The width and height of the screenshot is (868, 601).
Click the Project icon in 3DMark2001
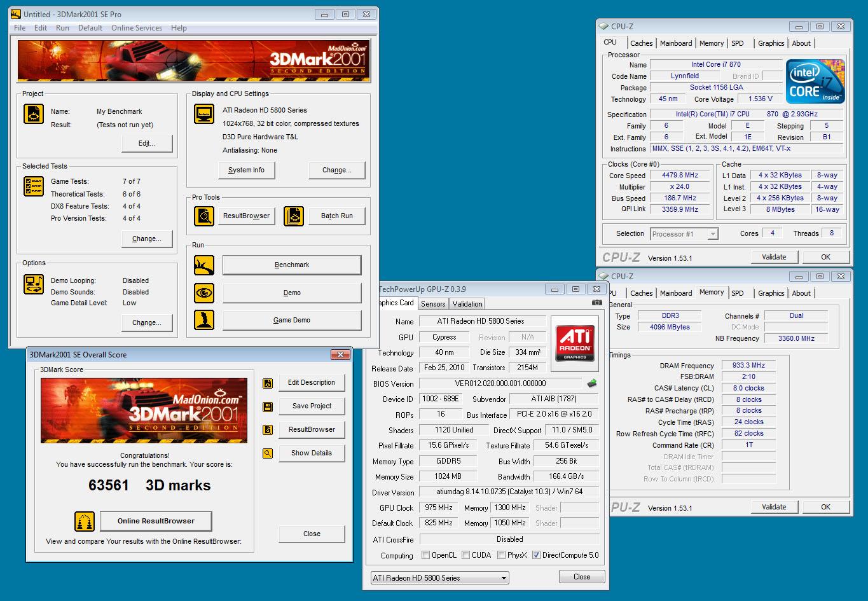(x=34, y=114)
